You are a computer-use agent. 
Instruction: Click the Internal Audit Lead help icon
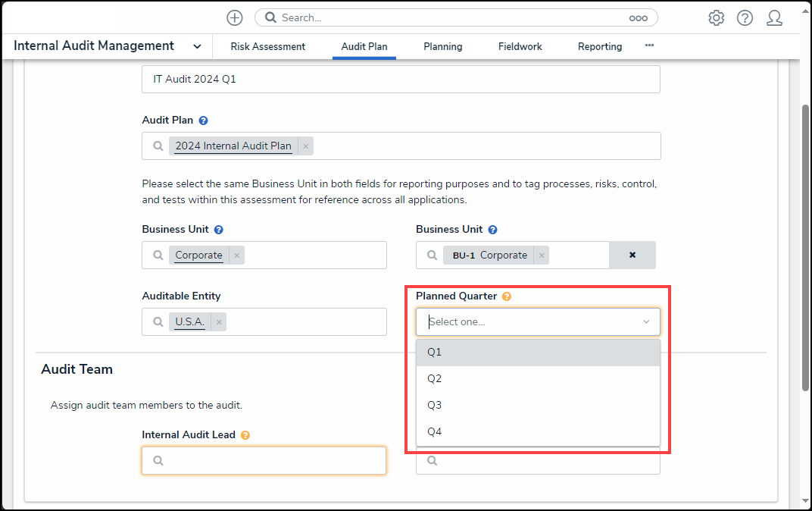pos(245,435)
